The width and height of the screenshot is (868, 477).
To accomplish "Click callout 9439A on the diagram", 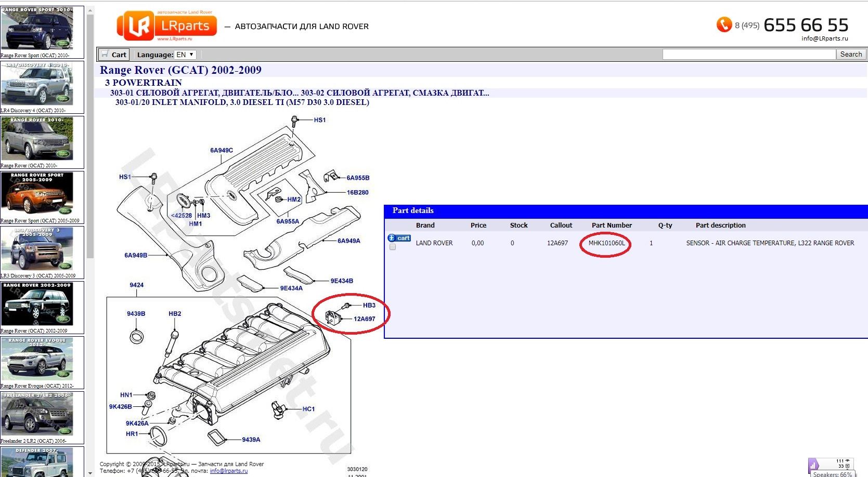I will coord(251,440).
